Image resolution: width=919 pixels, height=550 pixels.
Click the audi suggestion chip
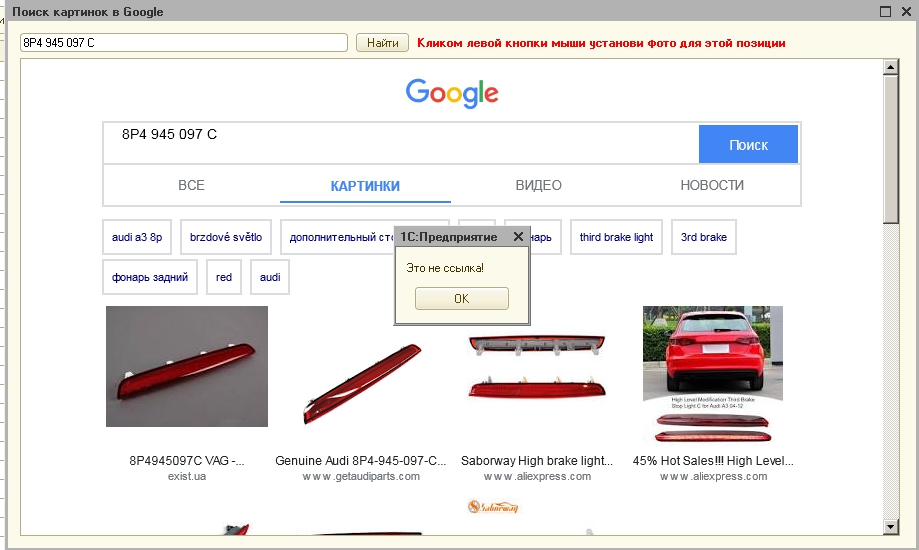pos(270,277)
